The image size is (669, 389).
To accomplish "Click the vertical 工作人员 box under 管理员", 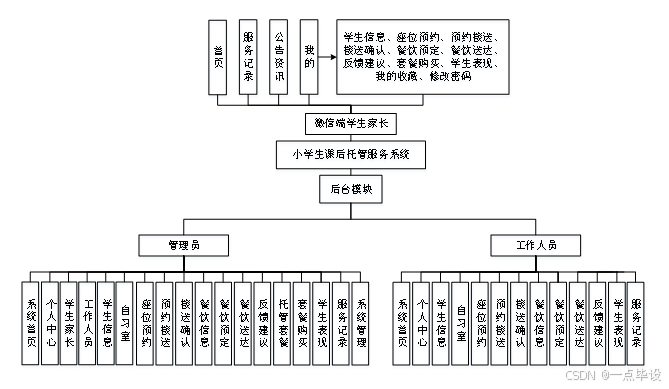I will point(87,323).
